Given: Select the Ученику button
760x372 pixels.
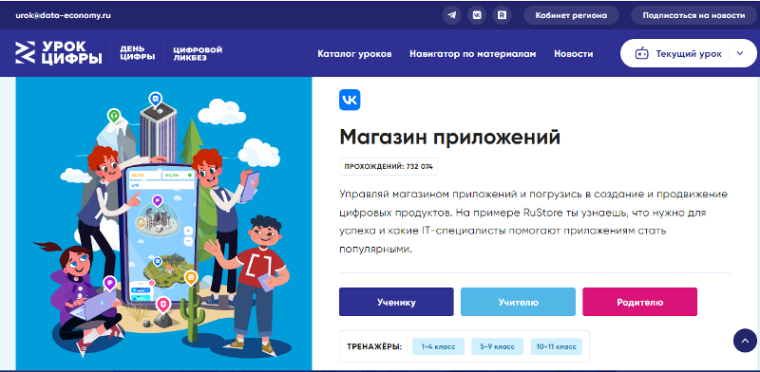Looking at the screenshot, I should pos(396,302).
